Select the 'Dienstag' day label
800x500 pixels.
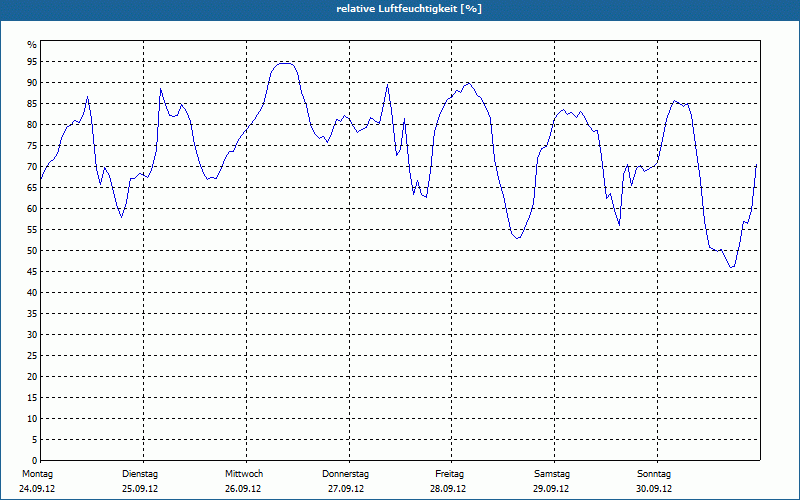140,474
